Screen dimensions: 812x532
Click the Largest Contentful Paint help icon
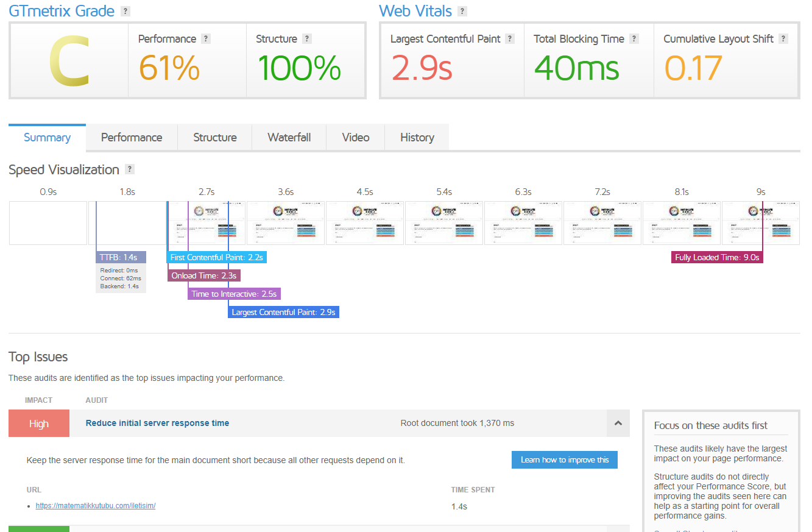click(510, 38)
